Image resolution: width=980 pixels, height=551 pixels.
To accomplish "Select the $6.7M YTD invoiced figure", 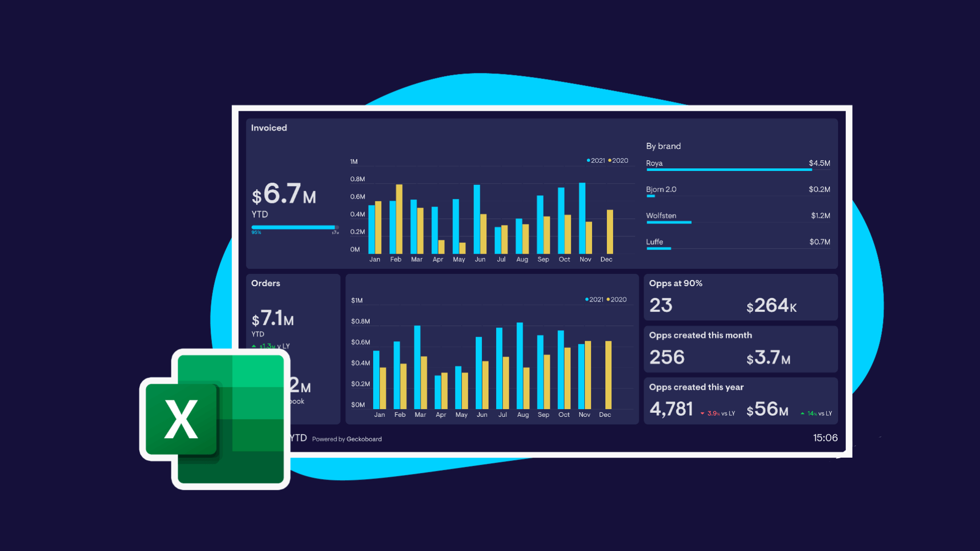I will [x=284, y=194].
